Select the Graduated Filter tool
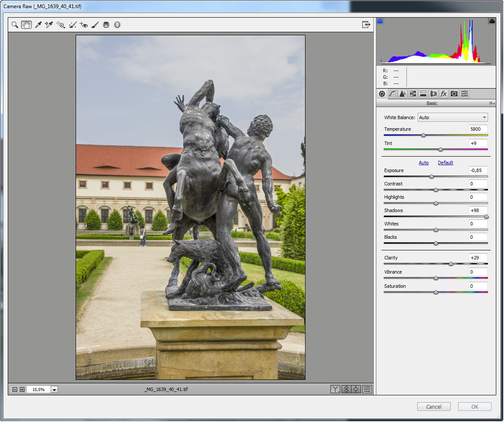This screenshot has width=504, height=422. (x=106, y=25)
